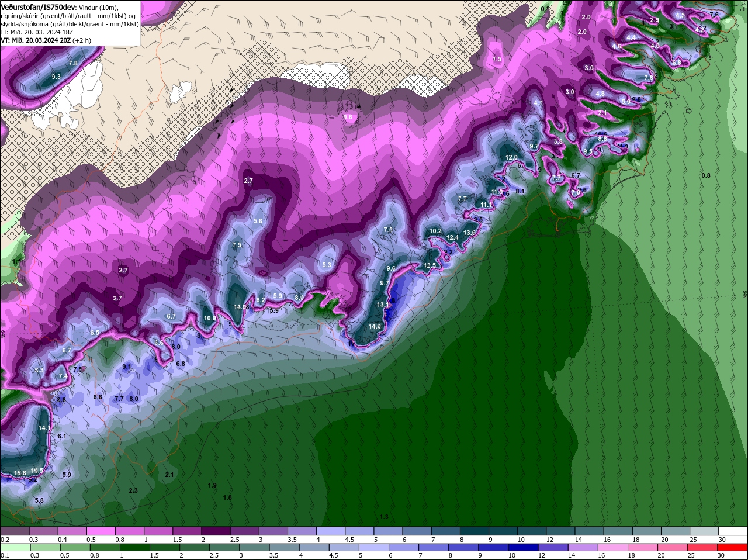Click the 9.3 value on the map
Viewport: 748px width, 560px height.
pos(56,77)
